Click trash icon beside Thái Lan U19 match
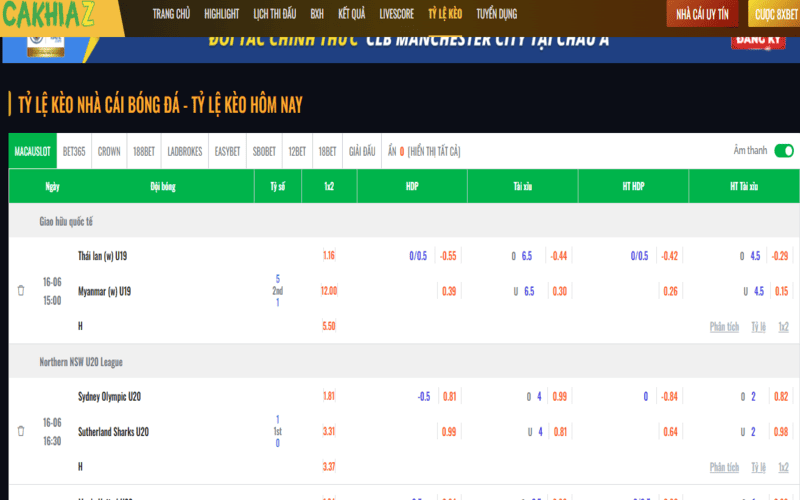Viewport: 800px width, 500px height. click(21, 291)
